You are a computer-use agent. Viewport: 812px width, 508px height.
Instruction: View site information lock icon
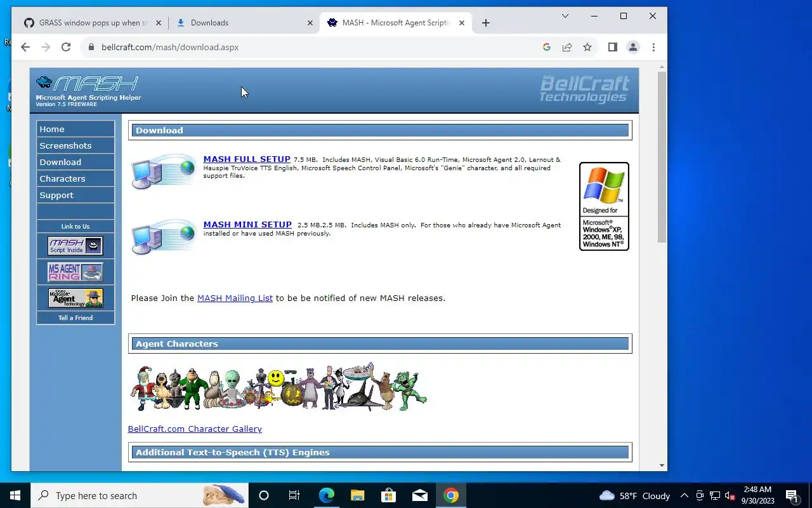coord(91,47)
